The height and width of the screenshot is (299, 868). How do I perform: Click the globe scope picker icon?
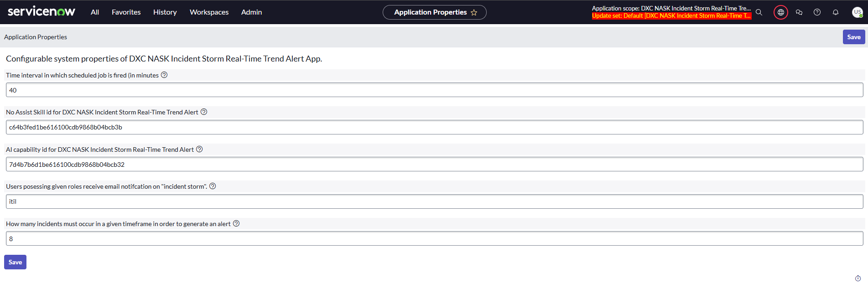pyautogui.click(x=781, y=12)
